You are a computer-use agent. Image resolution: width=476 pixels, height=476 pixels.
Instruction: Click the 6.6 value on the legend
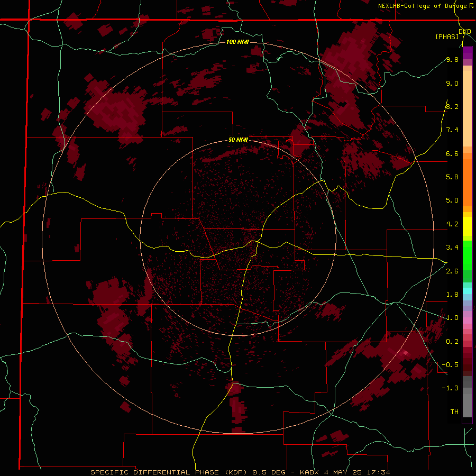tap(452, 153)
